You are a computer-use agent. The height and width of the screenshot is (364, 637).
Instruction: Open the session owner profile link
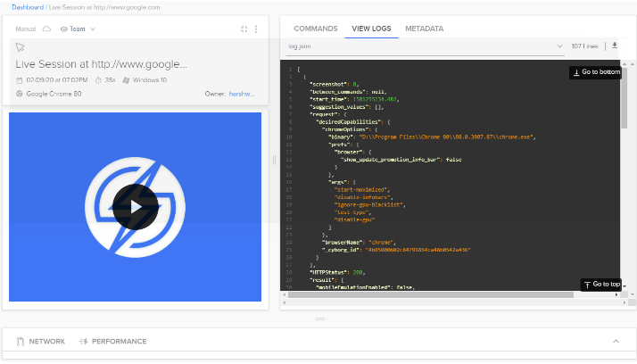coord(242,93)
